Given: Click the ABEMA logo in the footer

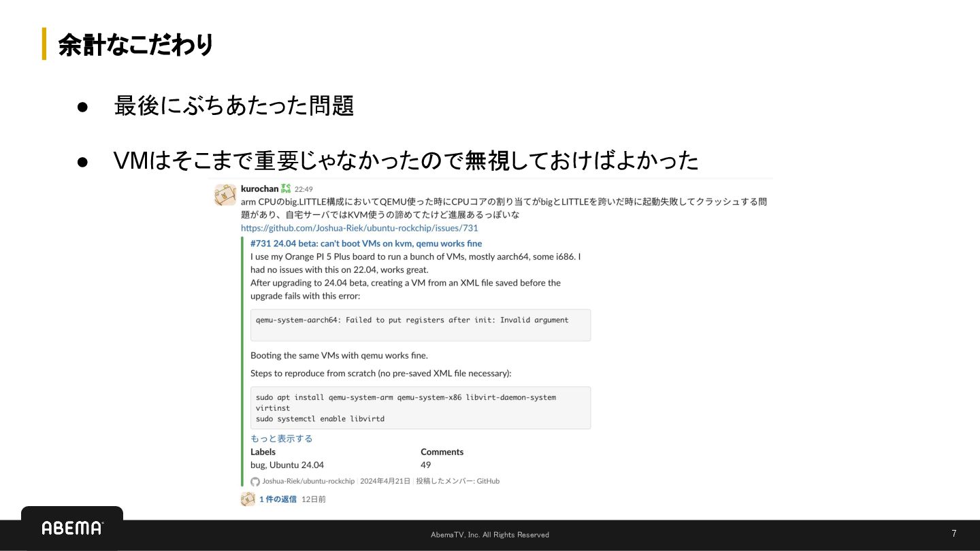Looking at the screenshot, I should tap(72, 528).
